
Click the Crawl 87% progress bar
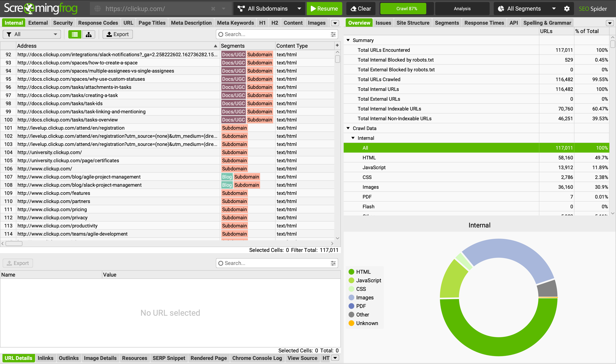pyautogui.click(x=406, y=9)
